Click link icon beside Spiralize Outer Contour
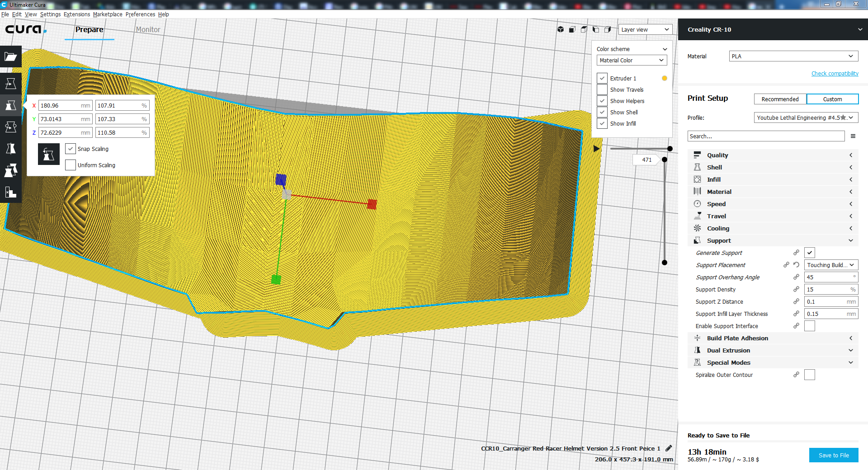Screen dimensions: 868x470 click(796, 375)
